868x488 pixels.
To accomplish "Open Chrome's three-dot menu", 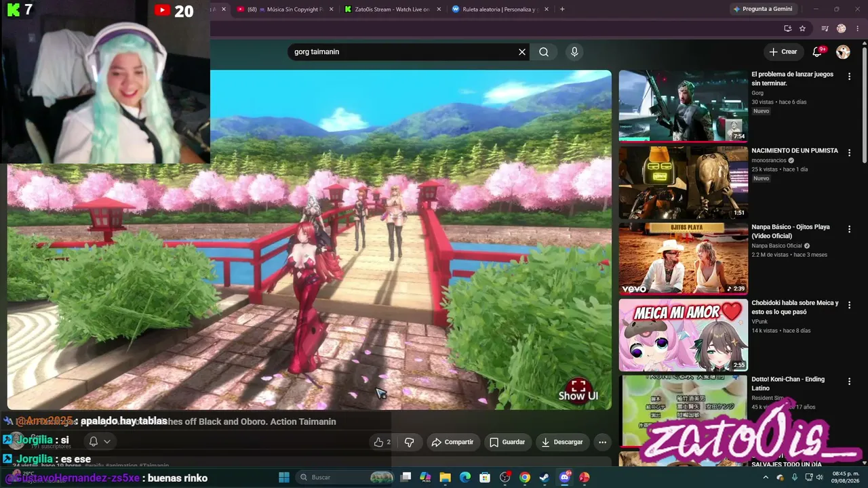I will tap(857, 28).
